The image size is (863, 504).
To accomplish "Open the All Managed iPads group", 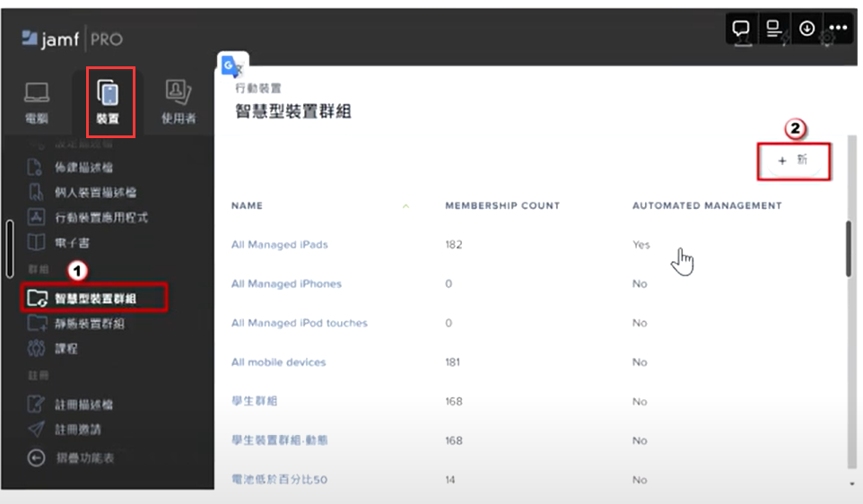I will (280, 245).
